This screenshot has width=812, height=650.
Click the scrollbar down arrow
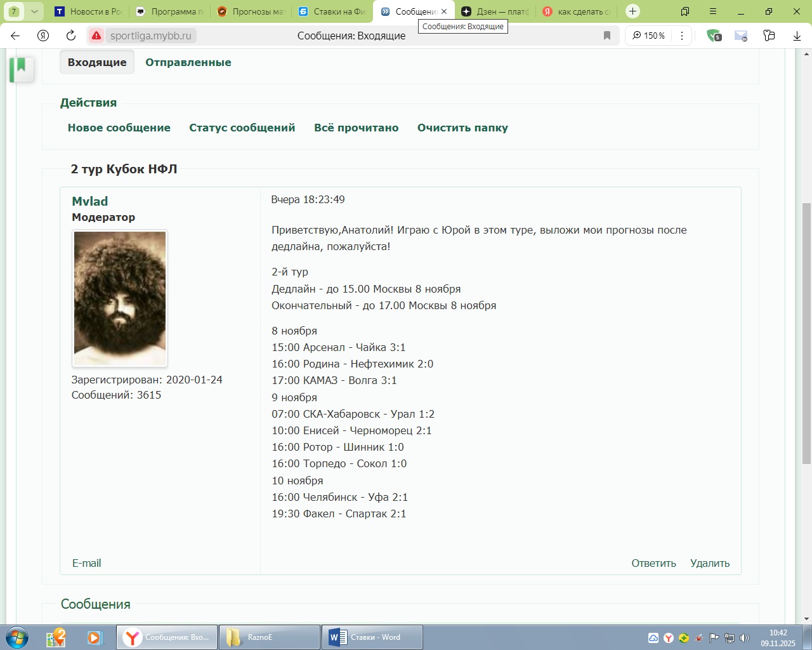pos(806,619)
